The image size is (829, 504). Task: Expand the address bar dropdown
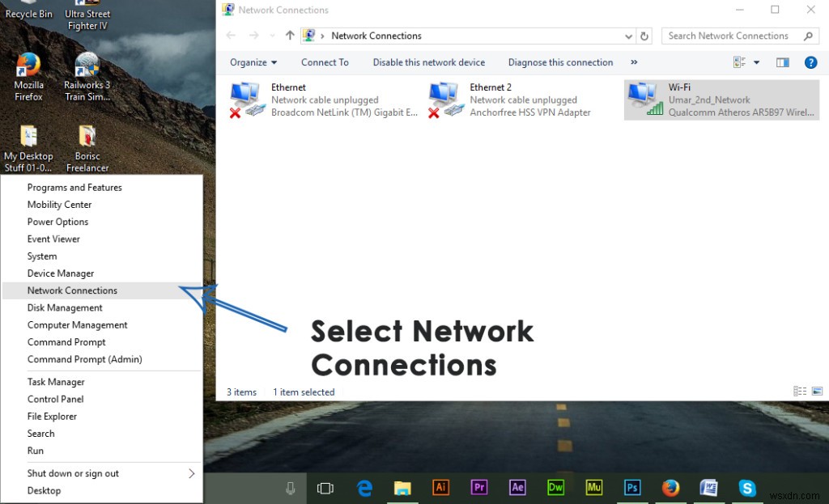628,36
